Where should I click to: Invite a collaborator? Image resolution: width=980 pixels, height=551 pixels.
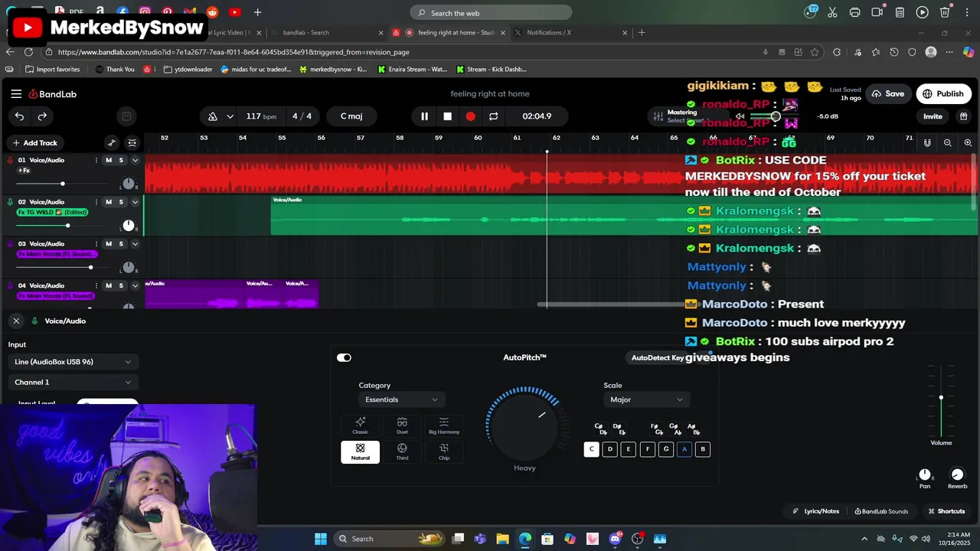tap(933, 116)
